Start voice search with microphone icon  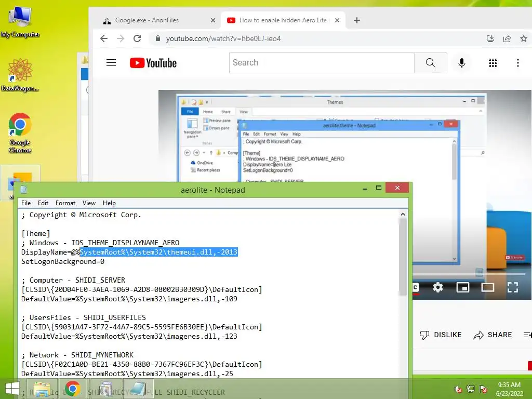tap(461, 63)
